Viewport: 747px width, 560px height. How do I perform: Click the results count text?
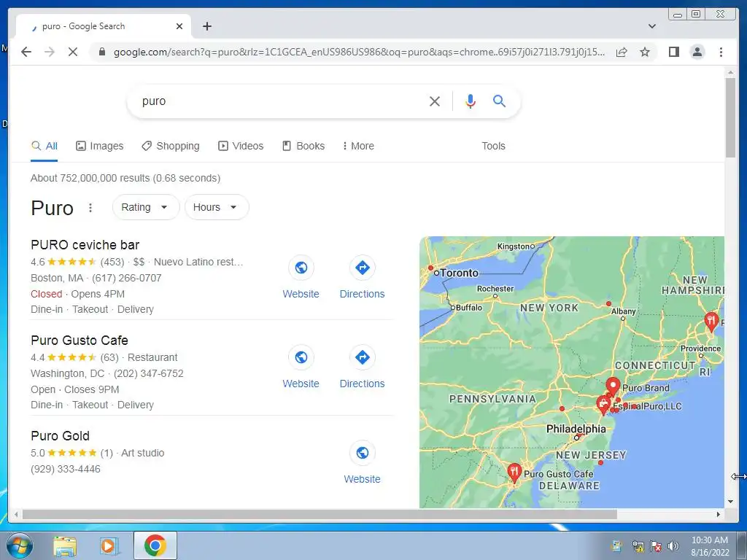pyautogui.click(x=125, y=178)
